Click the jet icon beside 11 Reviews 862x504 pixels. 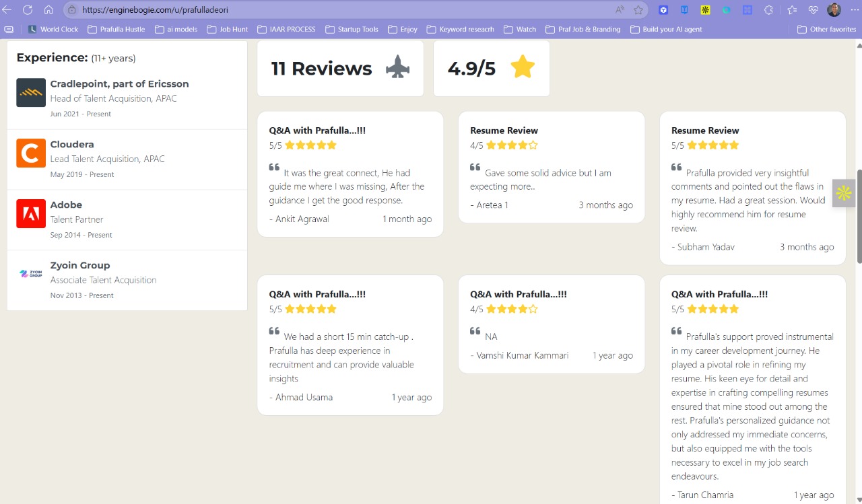399,67
